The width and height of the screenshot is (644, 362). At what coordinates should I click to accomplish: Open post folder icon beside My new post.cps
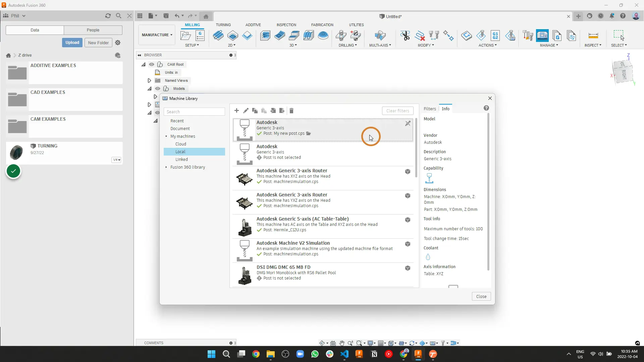click(309, 133)
